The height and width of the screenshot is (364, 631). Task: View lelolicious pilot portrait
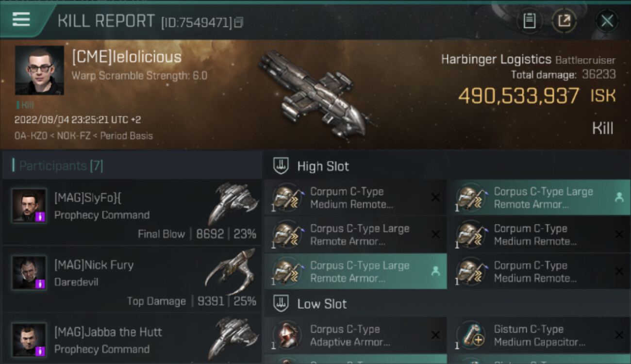(x=39, y=70)
